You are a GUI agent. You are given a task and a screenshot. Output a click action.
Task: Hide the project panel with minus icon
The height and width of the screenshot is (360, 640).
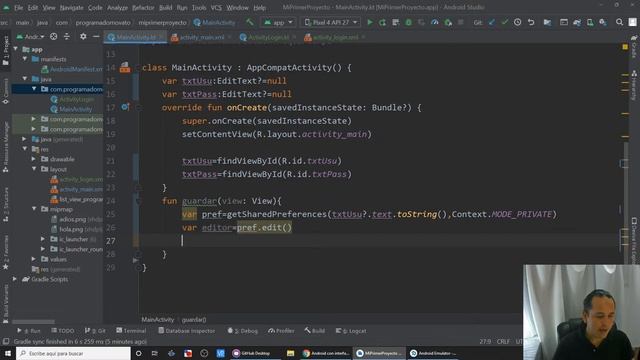click(96, 37)
